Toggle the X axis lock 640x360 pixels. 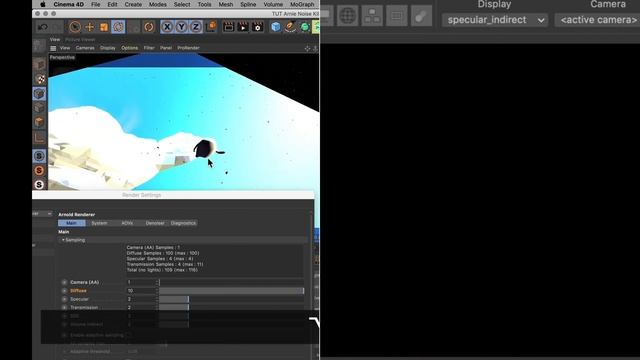click(167, 27)
